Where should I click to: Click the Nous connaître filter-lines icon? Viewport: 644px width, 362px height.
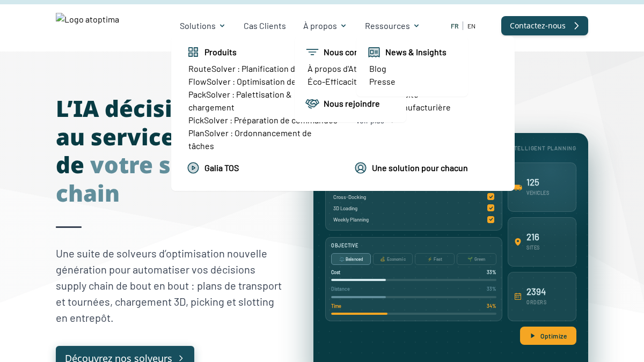[312, 52]
